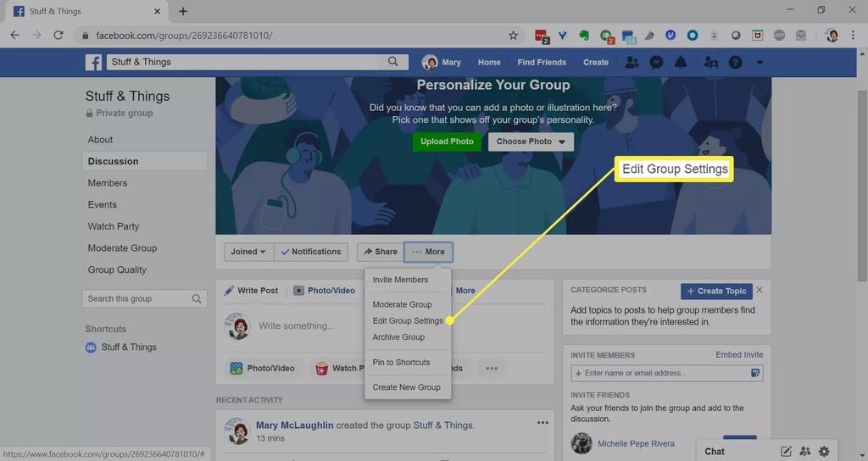868x461 pixels.
Task: Click the Photo/Video icon button below composer
Action: coord(263,368)
